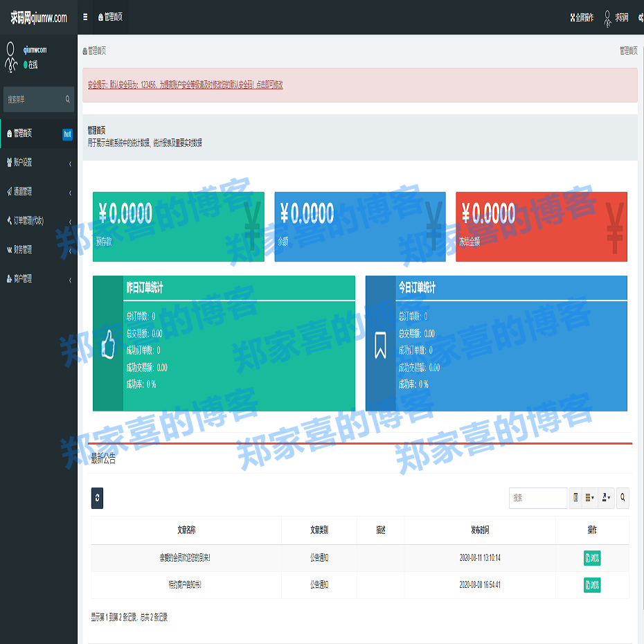Click the security warning link to change code
Image resolution: width=644 pixels, height=644 pixels.
click(x=185, y=85)
